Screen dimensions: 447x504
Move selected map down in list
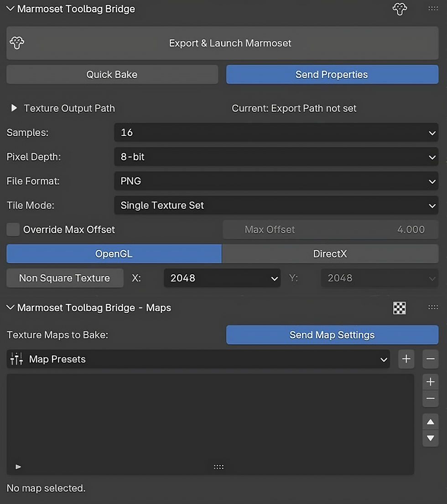(430, 438)
